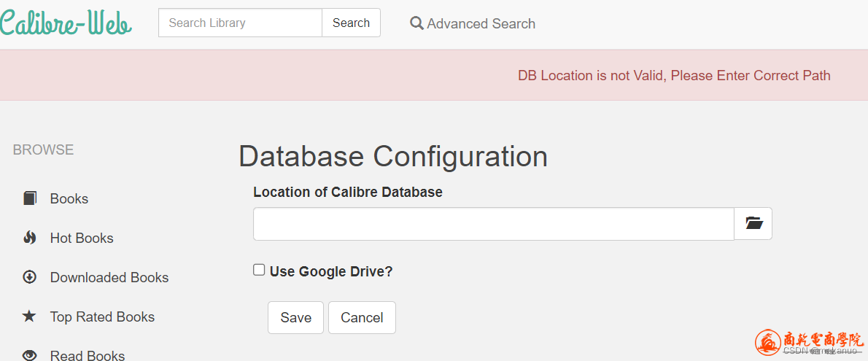Cancel the database configuration
Viewport: 868px width, 361px height.
pyautogui.click(x=362, y=317)
